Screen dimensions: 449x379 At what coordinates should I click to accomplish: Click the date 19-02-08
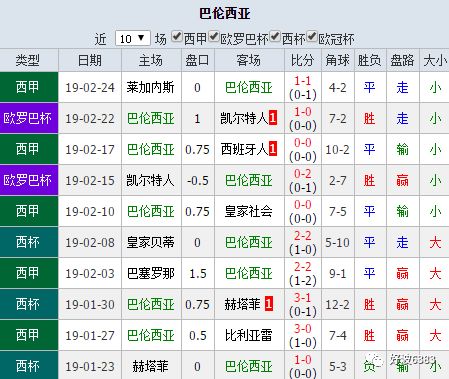tap(90, 243)
